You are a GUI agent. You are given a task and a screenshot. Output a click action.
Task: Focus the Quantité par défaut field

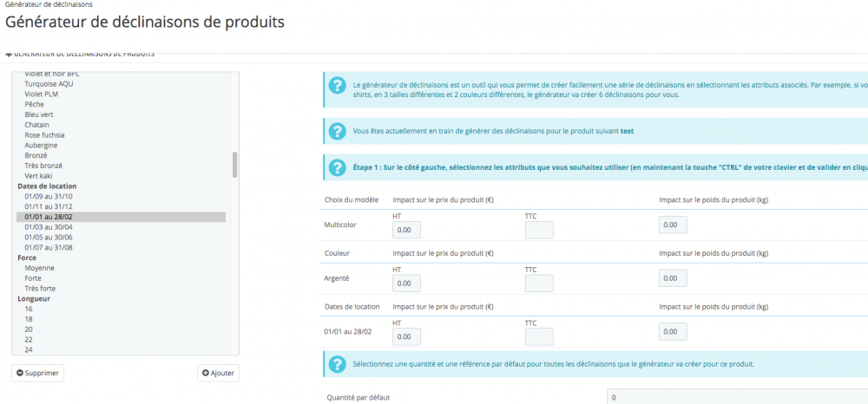click(x=736, y=397)
